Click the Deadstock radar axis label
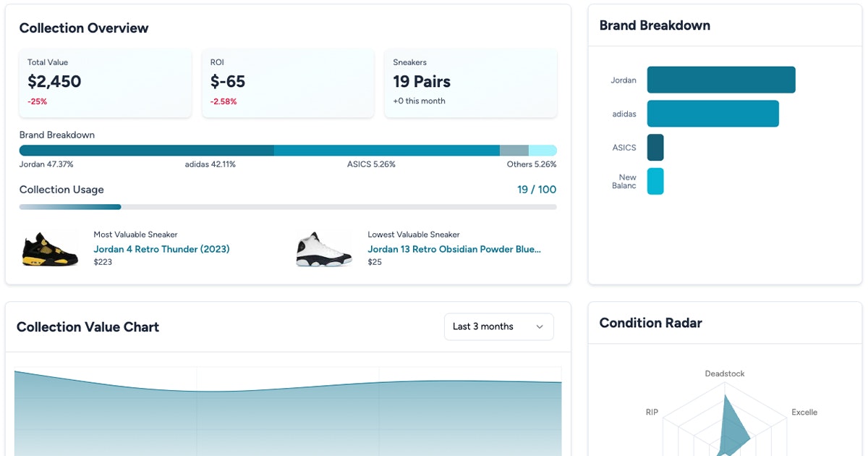 click(x=725, y=373)
